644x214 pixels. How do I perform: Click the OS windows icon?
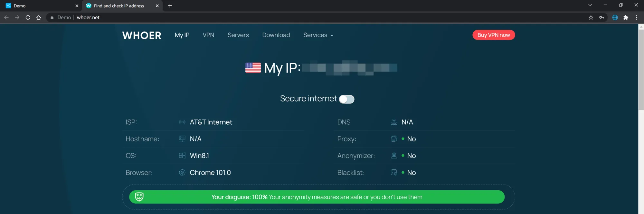(182, 156)
